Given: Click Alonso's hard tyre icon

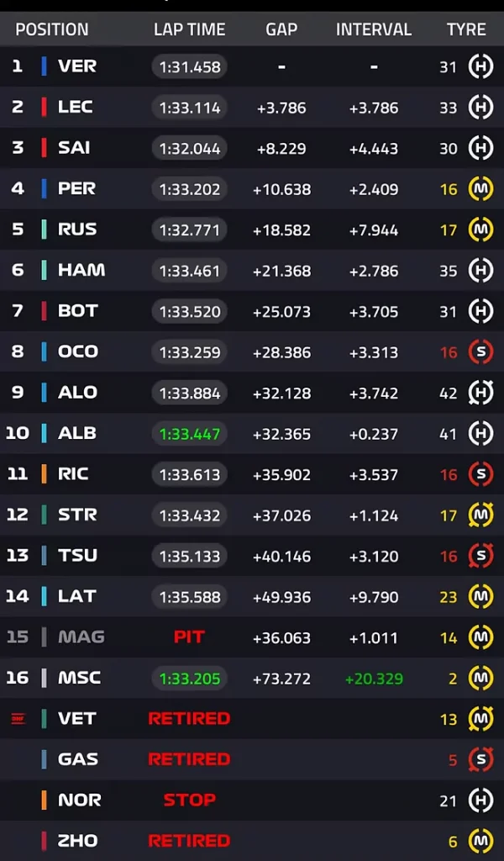Looking at the screenshot, I should (480, 393).
